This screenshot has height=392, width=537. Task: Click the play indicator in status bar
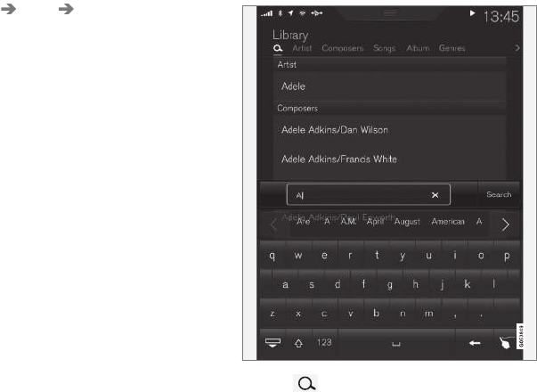pyautogui.click(x=472, y=13)
